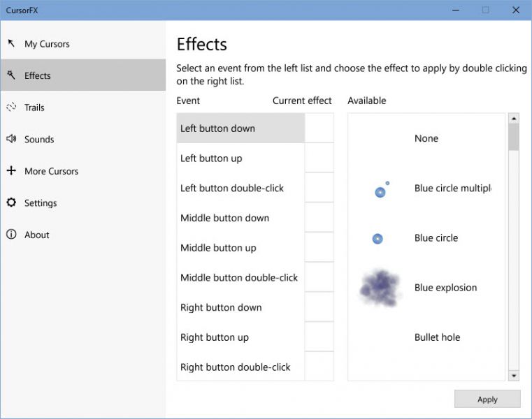Select the Middle button down event
Screen dimensions: 532x419
(240, 218)
